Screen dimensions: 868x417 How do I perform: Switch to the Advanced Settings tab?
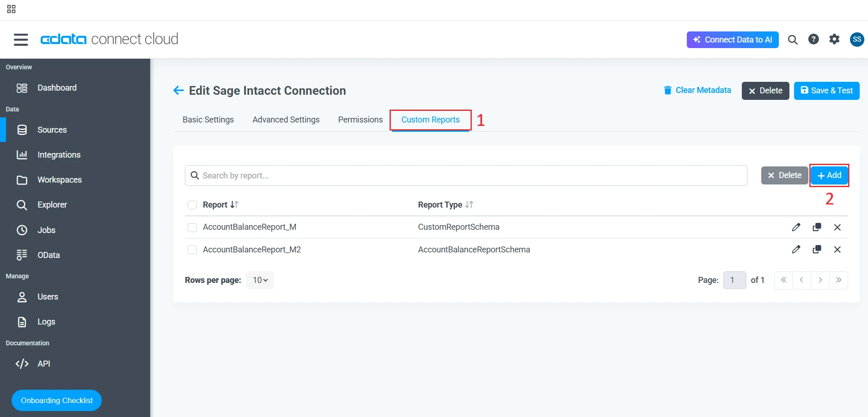coord(286,120)
